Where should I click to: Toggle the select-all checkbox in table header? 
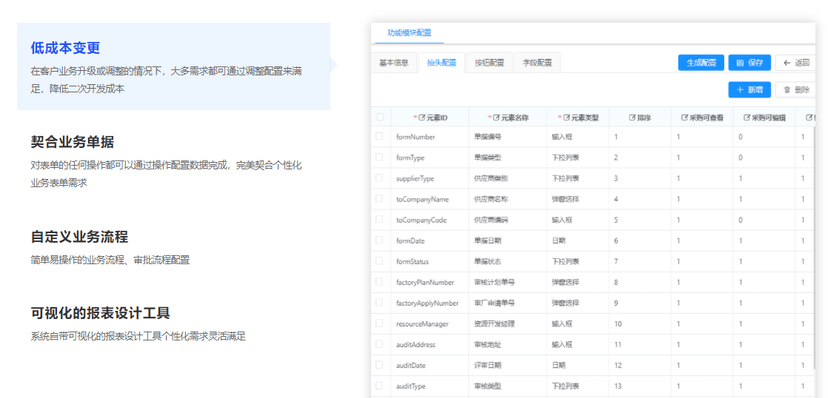click(380, 117)
